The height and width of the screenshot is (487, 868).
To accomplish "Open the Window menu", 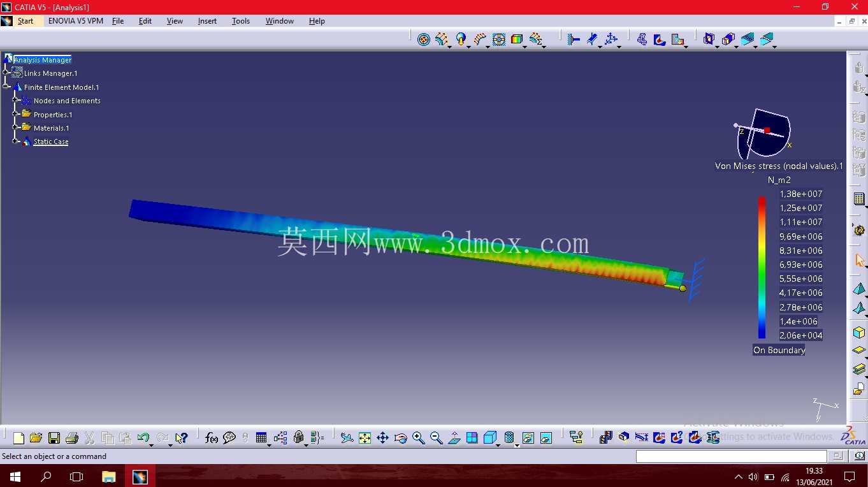I will point(280,21).
